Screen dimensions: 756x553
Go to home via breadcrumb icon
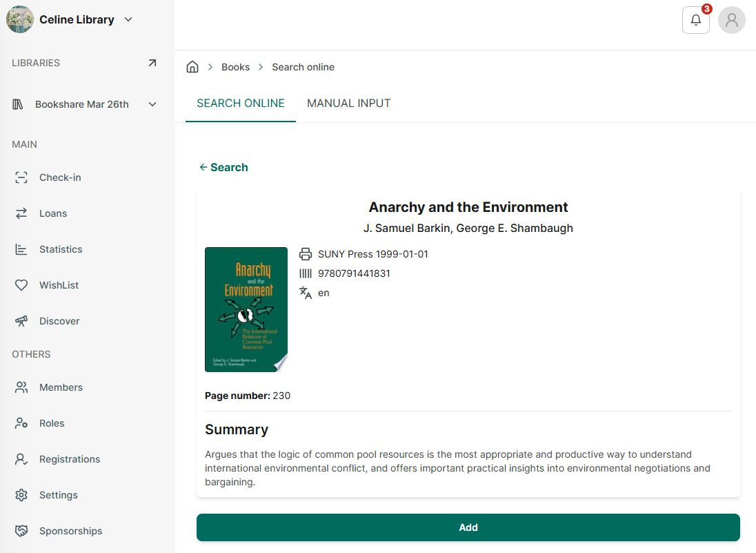pyautogui.click(x=192, y=67)
